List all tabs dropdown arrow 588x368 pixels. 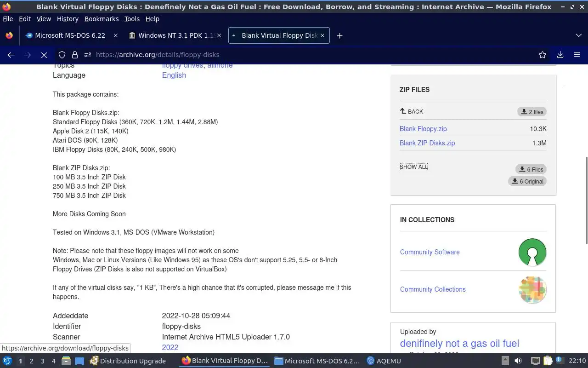click(579, 35)
